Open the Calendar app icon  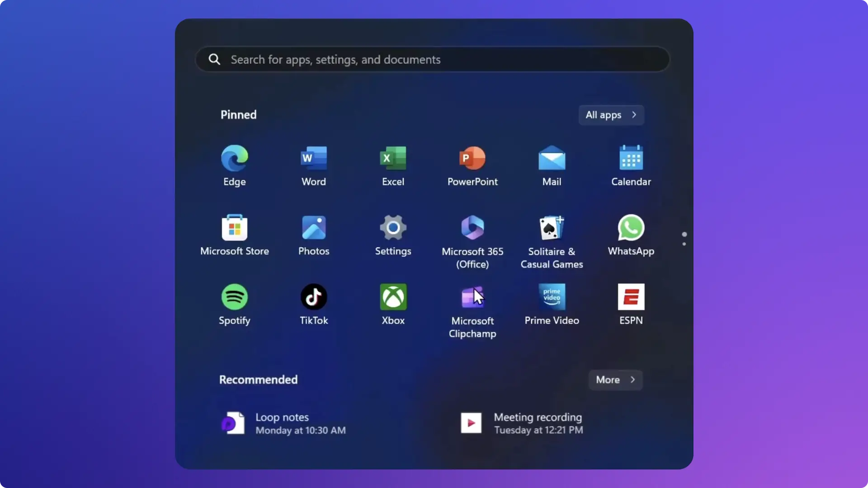tap(631, 158)
